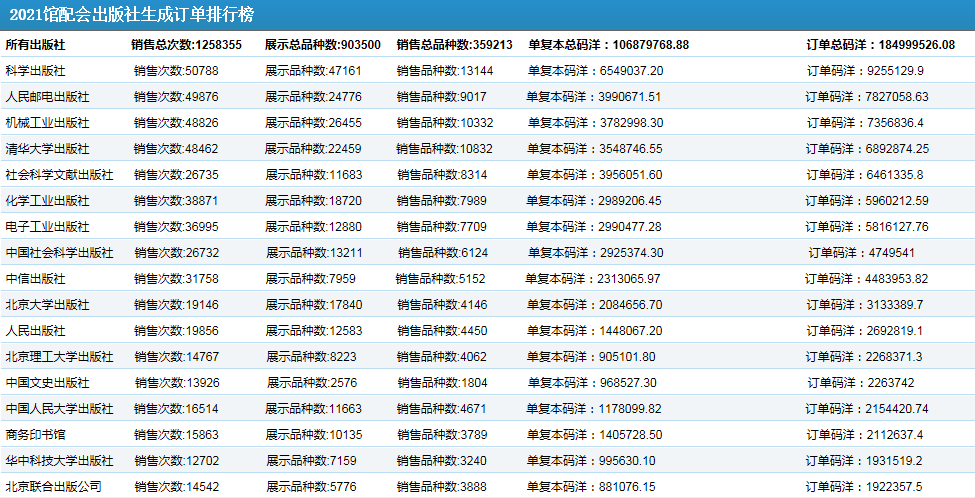Screen dimensions: 975x498
Task: Open 社会科学文献出版社 publisher entry
Action: point(59,175)
